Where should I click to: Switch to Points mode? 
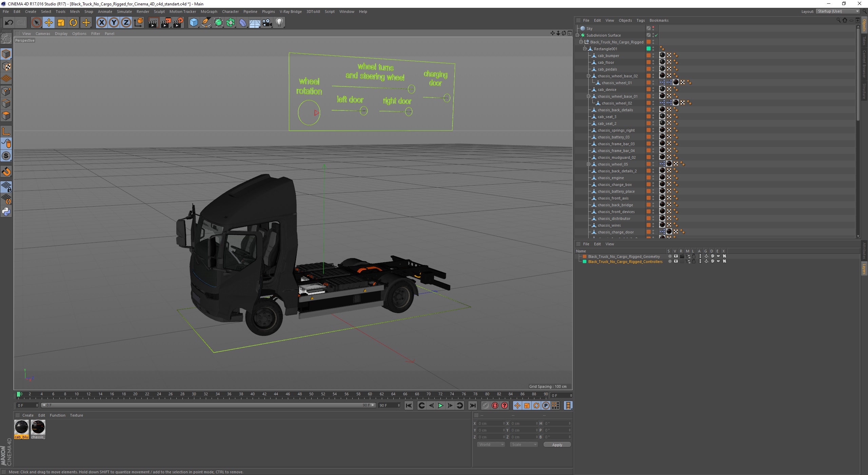tap(6, 91)
